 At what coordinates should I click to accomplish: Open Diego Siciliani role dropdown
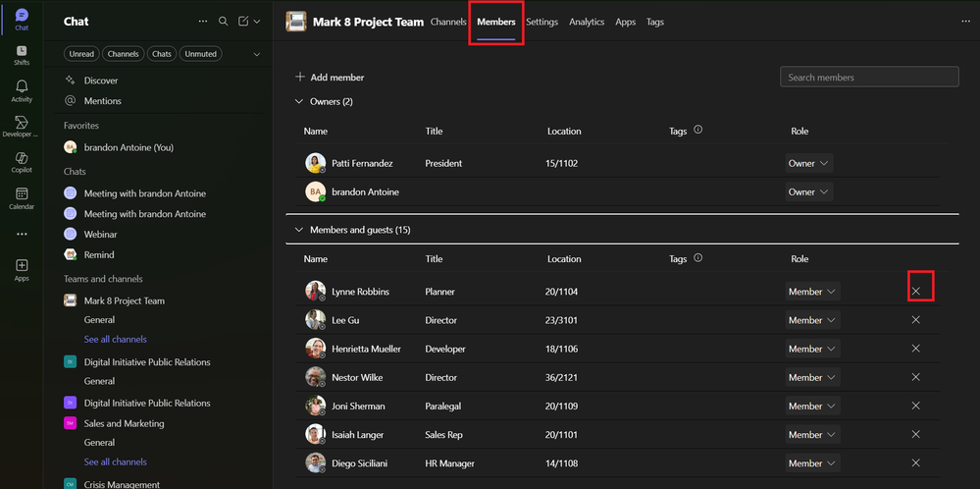(812, 463)
